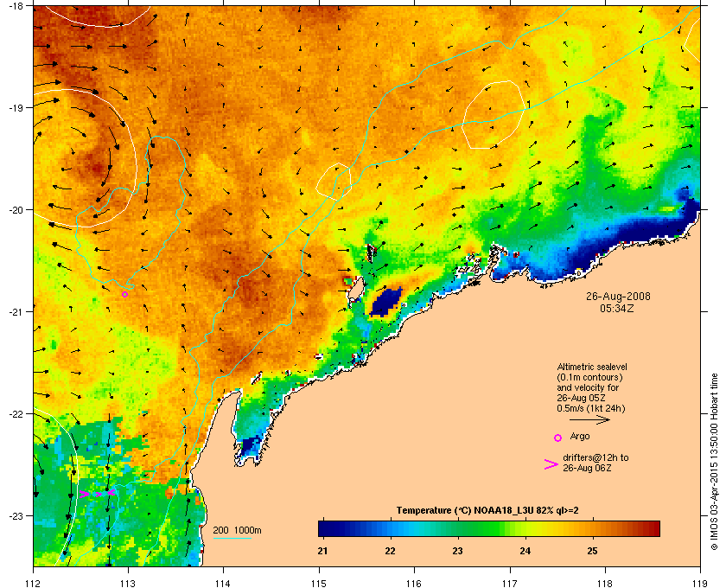Click the colorbar tick label 25
This screenshot has width=726, height=588.
pos(592,551)
